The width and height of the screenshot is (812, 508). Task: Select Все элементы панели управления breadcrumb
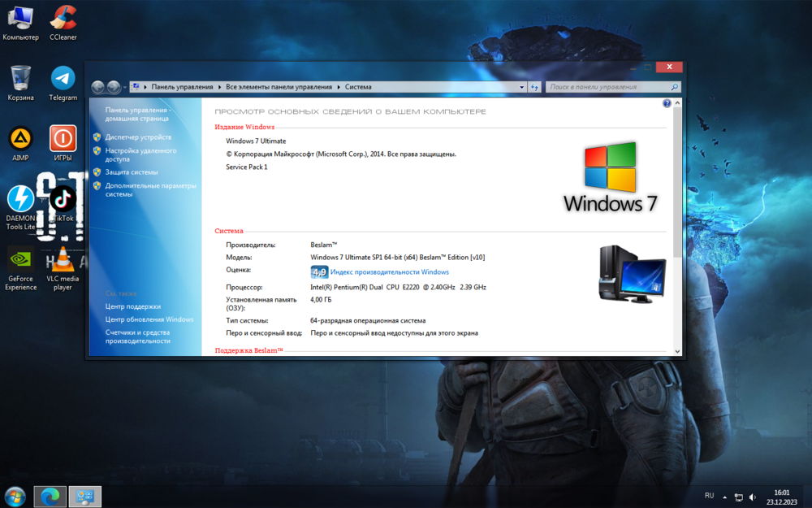[279, 87]
